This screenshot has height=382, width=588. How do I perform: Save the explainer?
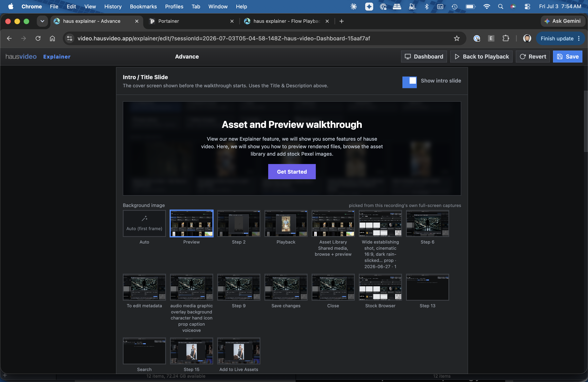[x=567, y=57]
